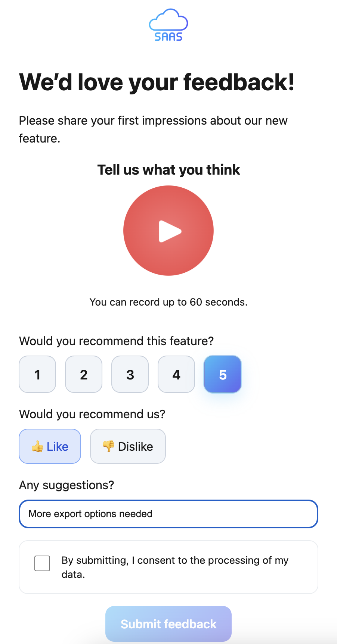Image resolution: width=337 pixels, height=644 pixels.
Task: Click the Submit feedback button
Action: pos(168,624)
